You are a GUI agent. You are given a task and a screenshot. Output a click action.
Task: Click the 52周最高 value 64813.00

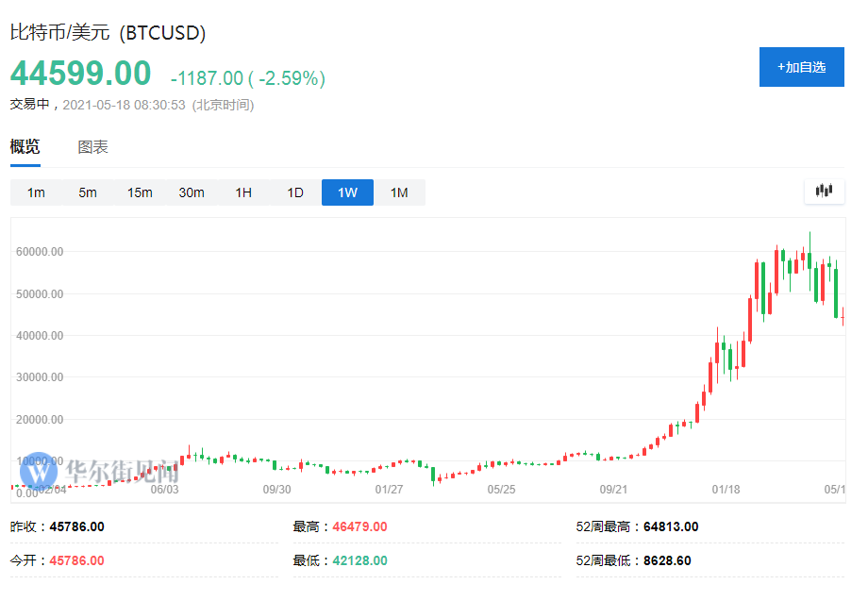[x=671, y=526]
